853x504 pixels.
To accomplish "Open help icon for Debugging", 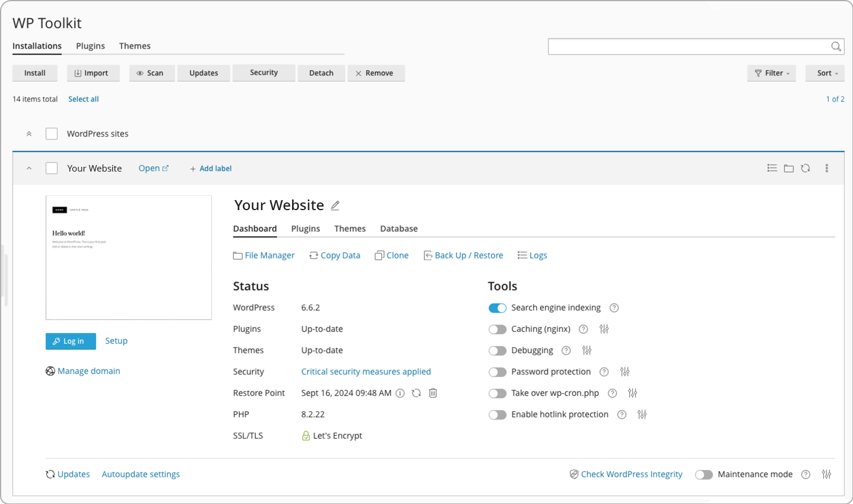I will tap(566, 350).
